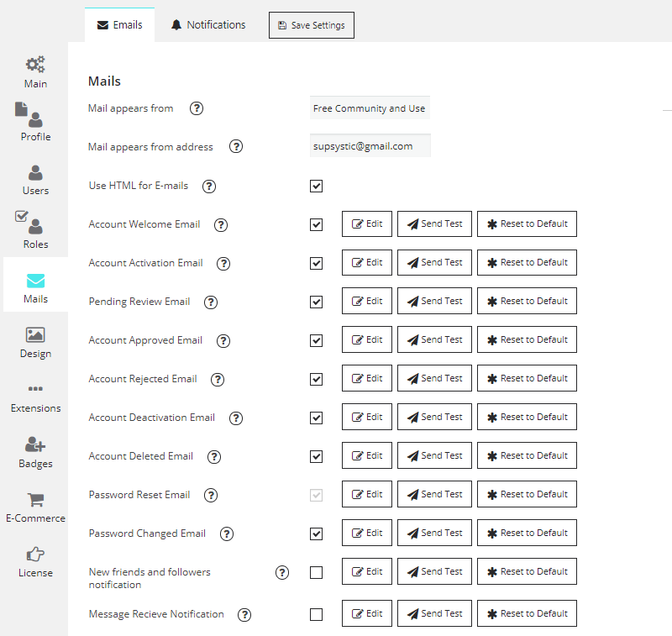Enable New friends and followers notification

(x=317, y=573)
